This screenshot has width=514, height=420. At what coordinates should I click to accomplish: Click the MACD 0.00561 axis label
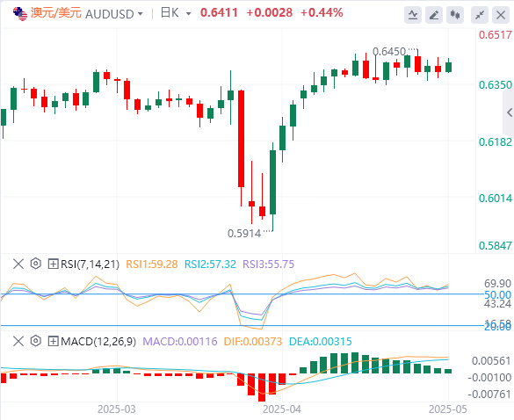click(x=491, y=361)
